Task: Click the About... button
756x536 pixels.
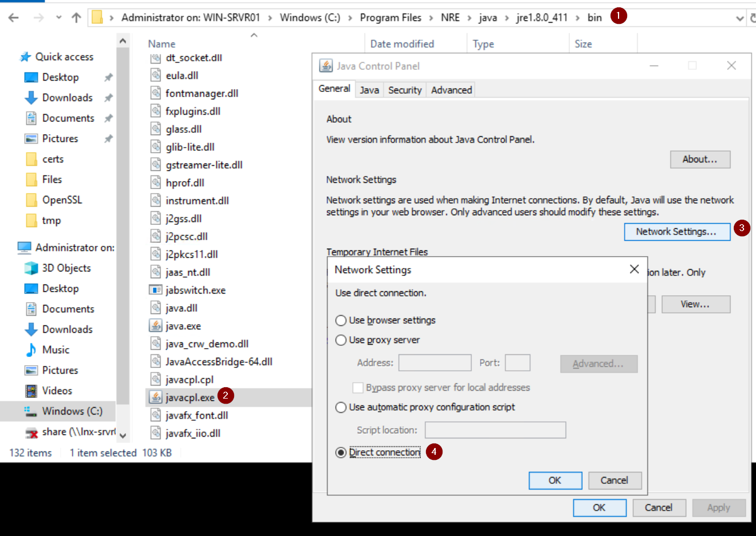Action: click(x=700, y=160)
